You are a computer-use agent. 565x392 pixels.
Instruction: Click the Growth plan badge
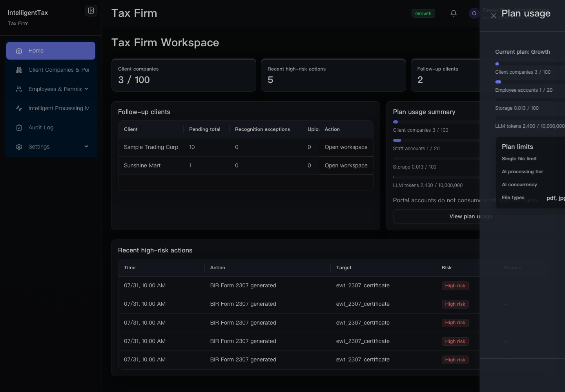(x=423, y=13)
